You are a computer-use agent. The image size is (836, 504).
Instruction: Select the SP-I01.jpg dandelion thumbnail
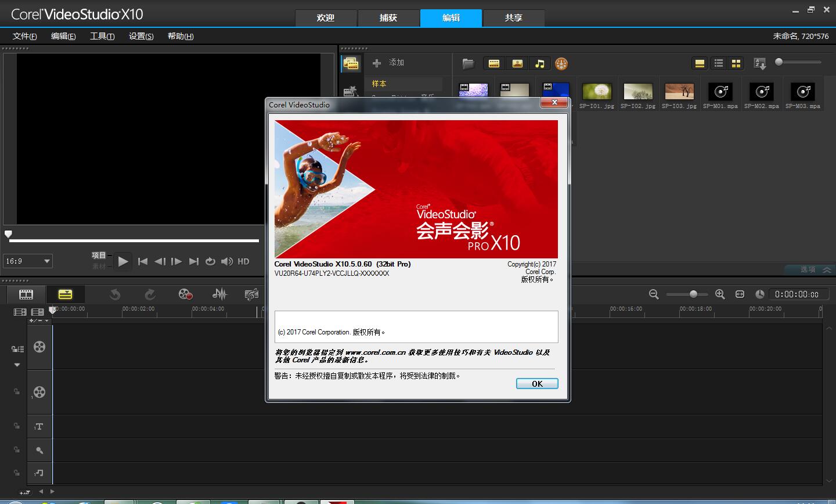pos(597,92)
